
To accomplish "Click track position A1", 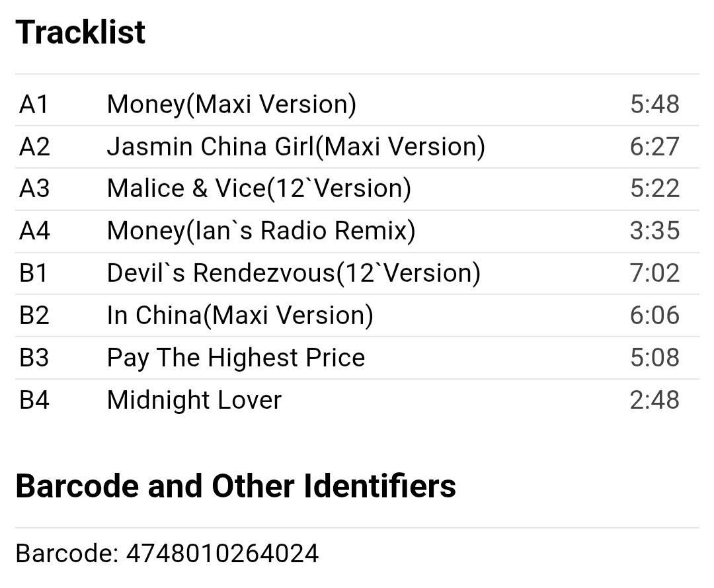I will click(34, 104).
